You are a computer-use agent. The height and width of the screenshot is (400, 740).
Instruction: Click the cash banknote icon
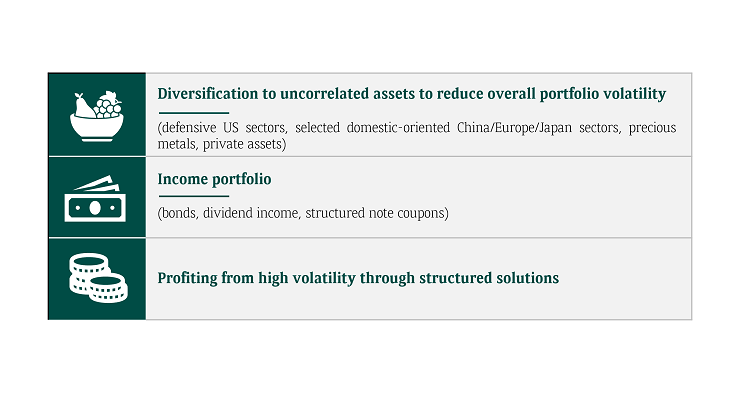click(96, 198)
